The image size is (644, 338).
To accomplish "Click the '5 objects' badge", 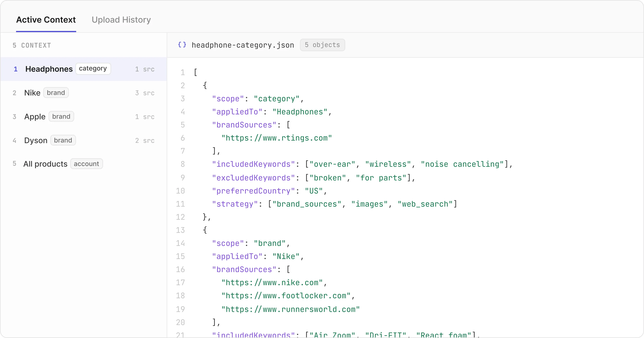I will [x=322, y=45].
